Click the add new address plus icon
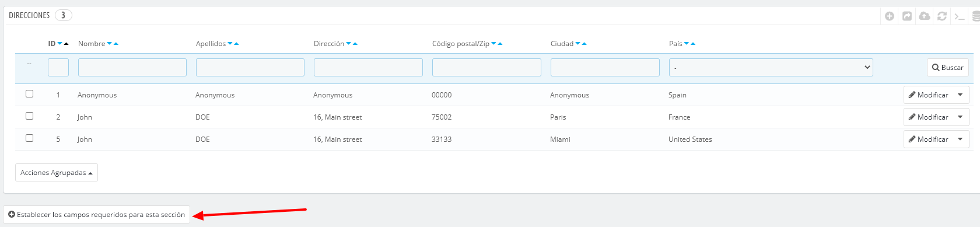 pos(890,16)
